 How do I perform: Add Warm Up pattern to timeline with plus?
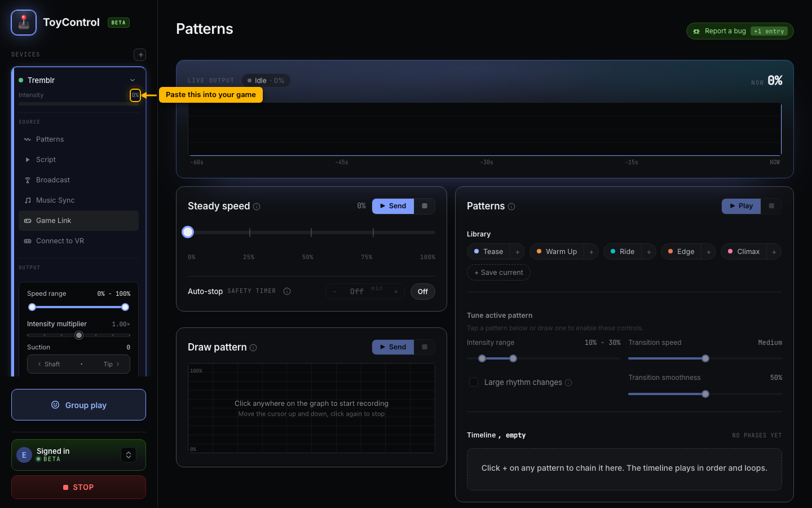[592, 252]
